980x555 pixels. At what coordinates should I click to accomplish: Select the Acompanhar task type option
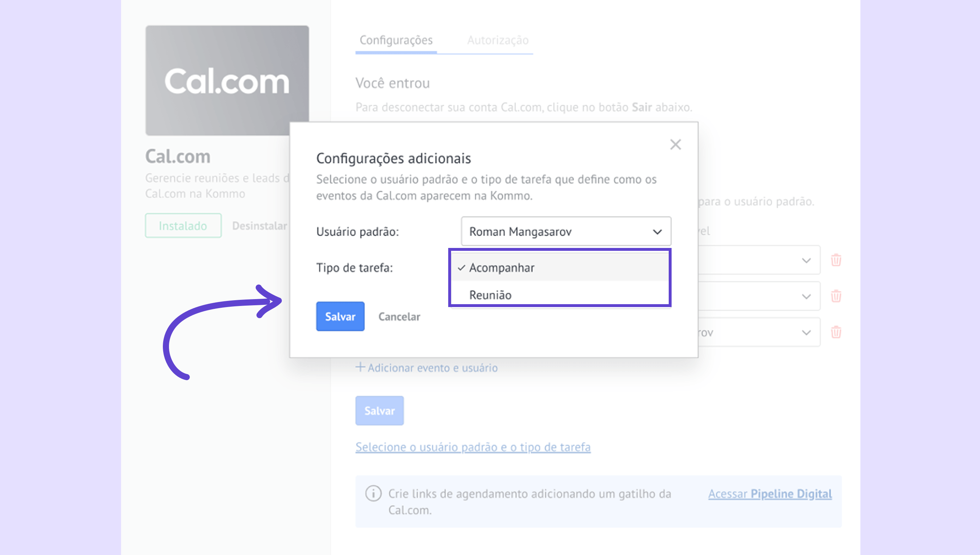pos(502,267)
